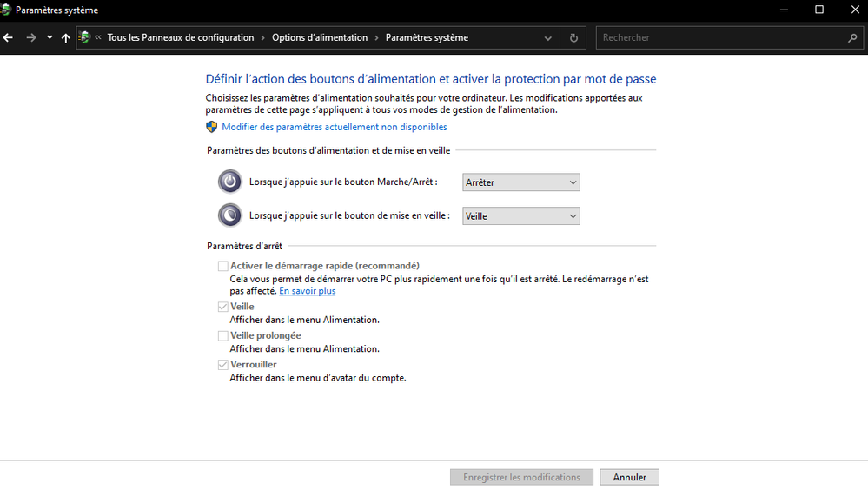Click the power button icon next to Marche/Arrêt

229,182
